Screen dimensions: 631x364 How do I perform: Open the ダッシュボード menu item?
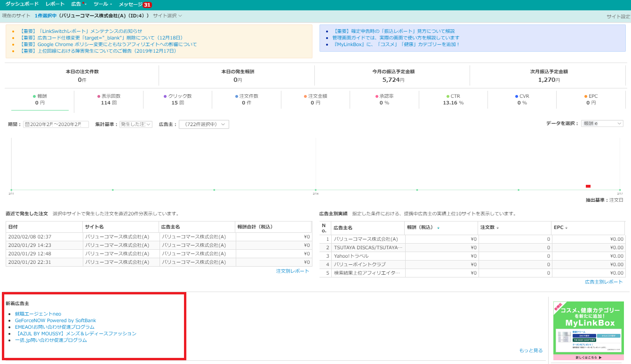coord(22,4)
